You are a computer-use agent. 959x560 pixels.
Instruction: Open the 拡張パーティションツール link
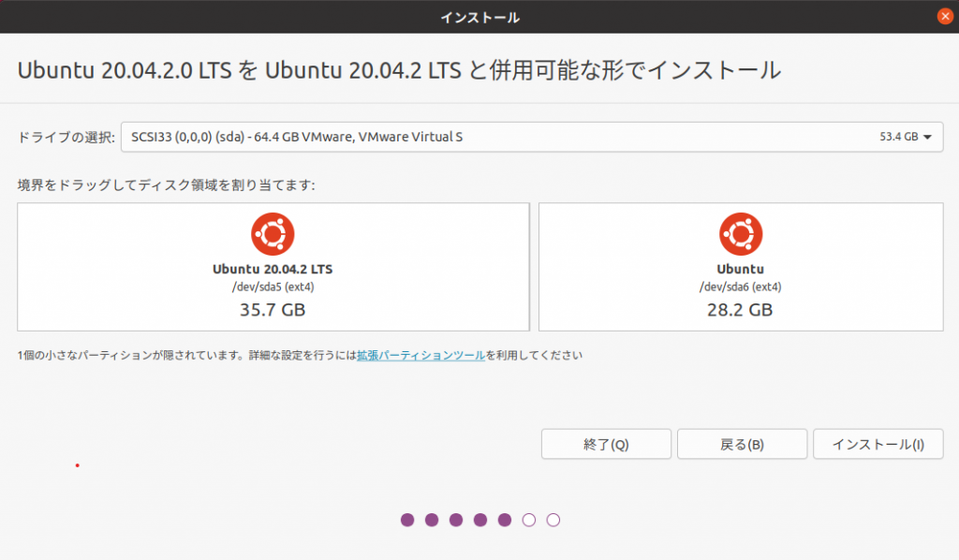pyautogui.click(x=420, y=356)
